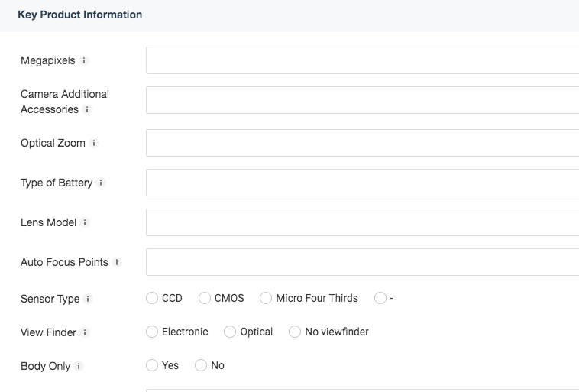Click the Sensor Type info icon
This screenshot has width=579, height=392.
(88, 299)
